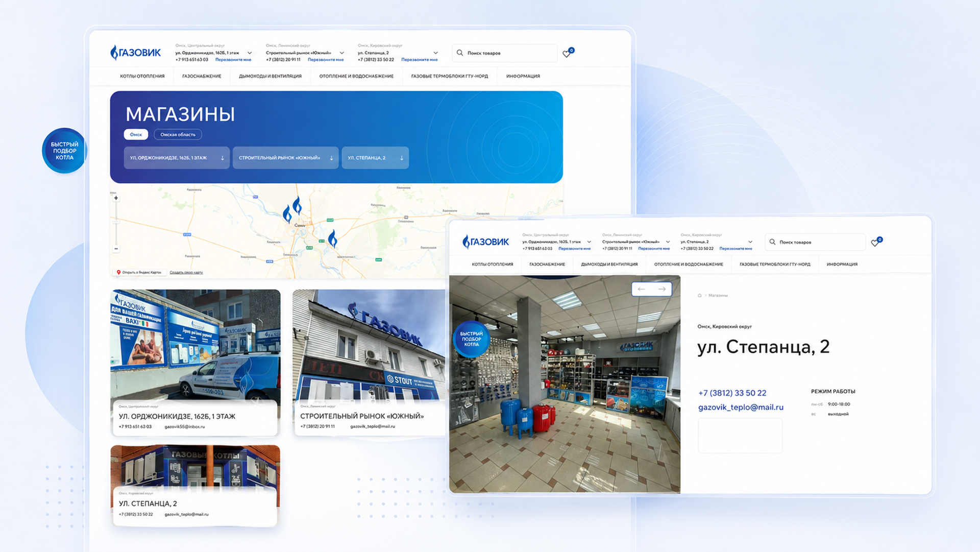Open ОТОПЛЕНИЕ И ВОДОСНАБЖЕНИЕ menu on the store detail page
This screenshot has height=552, width=980.
pos(689,264)
